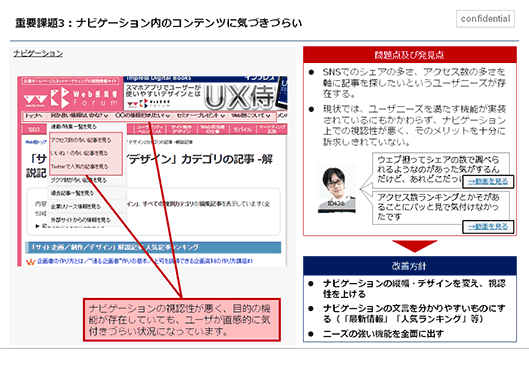Click the 重要課題3 slide title
Viewport: 529px width, 366px height.
[158, 23]
